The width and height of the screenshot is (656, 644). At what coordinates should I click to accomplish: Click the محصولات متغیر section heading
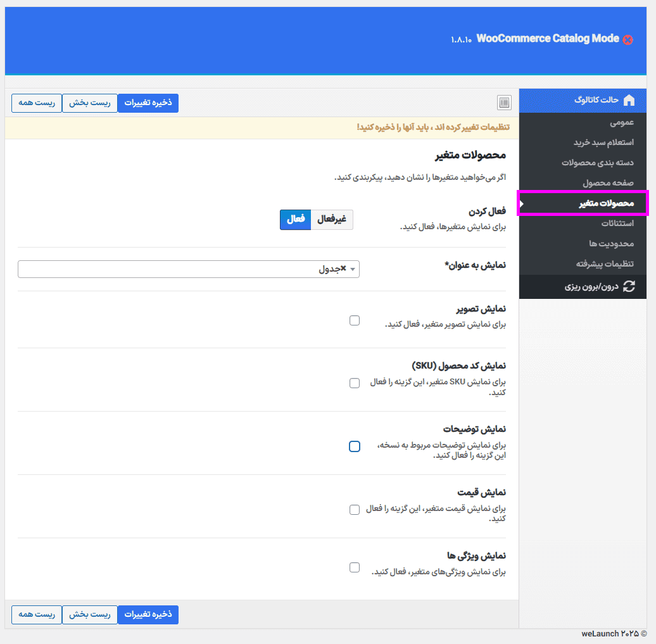pyautogui.click(x=470, y=155)
